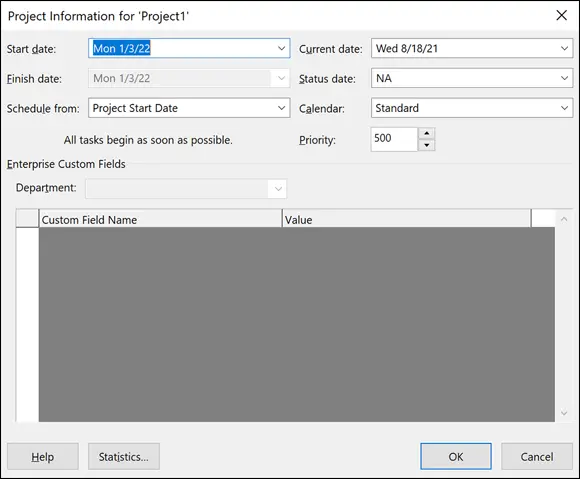Image resolution: width=580 pixels, height=479 pixels.
Task: Click the 'All tasks begin as soon as possible.' text
Action: (148, 140)
